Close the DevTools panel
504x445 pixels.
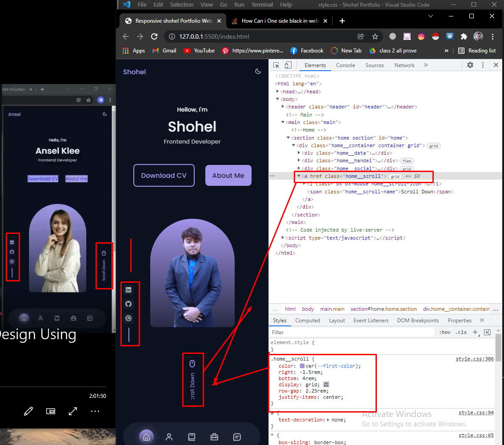496,65
